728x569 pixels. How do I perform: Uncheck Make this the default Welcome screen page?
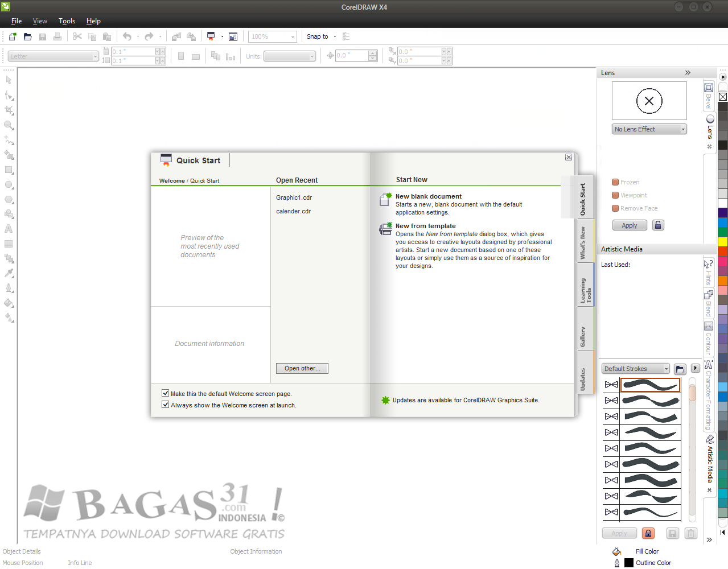click(165, 393)
